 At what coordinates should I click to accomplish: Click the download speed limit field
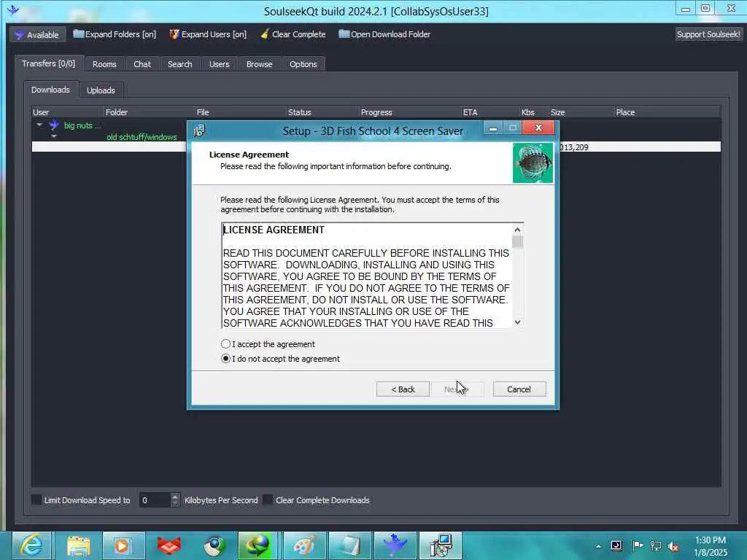tap(155, 500)
